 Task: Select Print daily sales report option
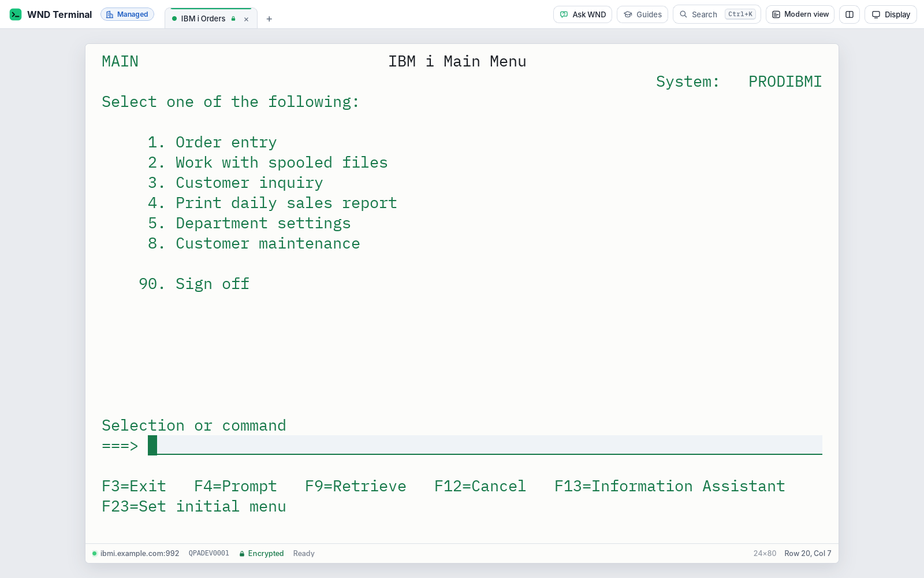(273, 203)
